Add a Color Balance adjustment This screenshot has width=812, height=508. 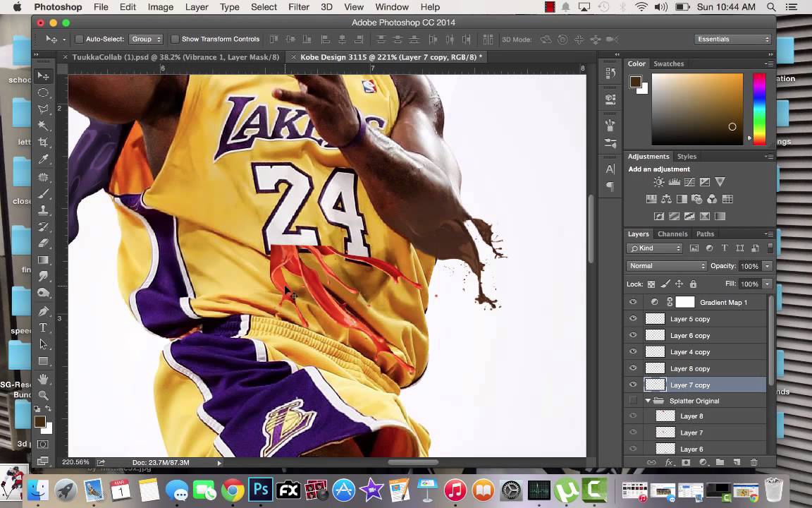coord(667,199)
